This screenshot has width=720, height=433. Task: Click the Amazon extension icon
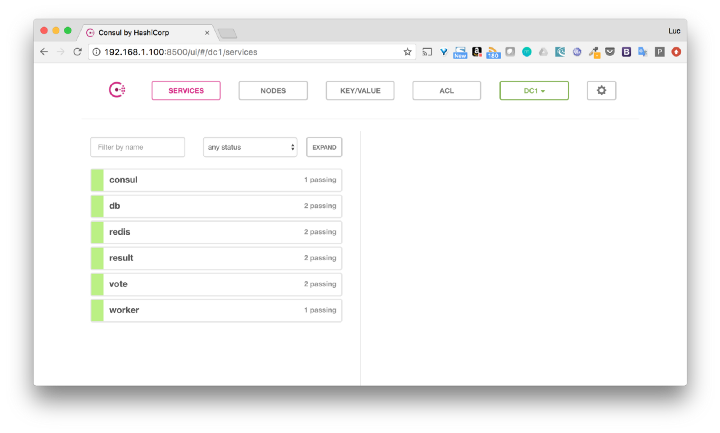point(477,52)
